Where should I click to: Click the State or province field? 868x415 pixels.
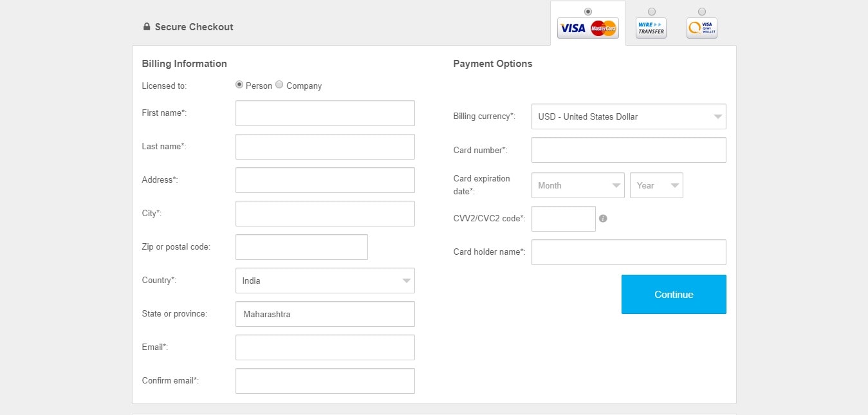(x=325, y=314)
